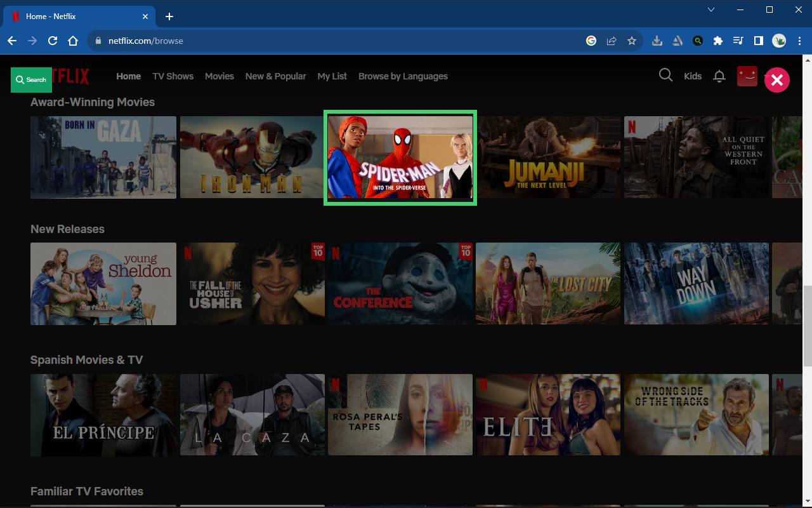Open the Iron Man movie thumbnail
The height and width of the screenshot is (508, 812).
252,157
